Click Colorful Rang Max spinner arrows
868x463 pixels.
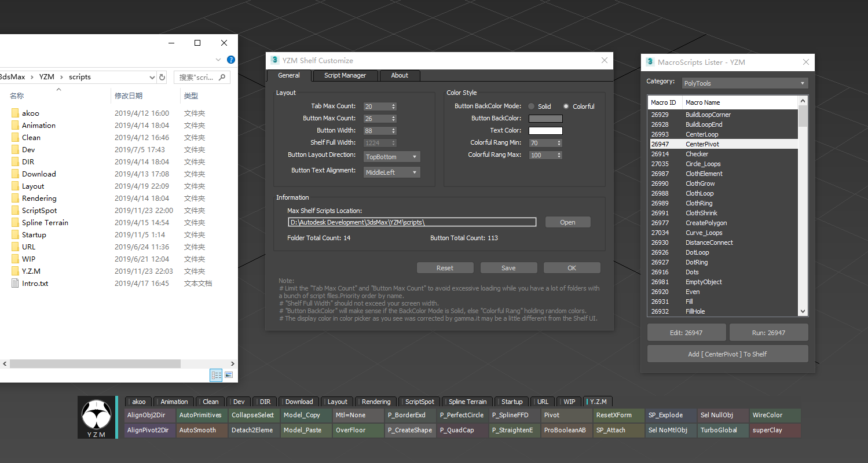(x=559, y=155)
